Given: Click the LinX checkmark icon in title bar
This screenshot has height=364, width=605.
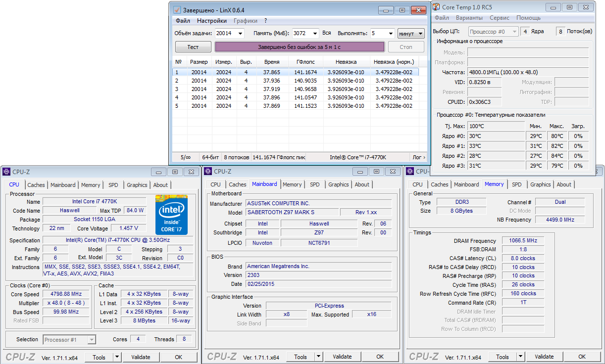Looking at the screenshot, I should click(x=177, y=10).
